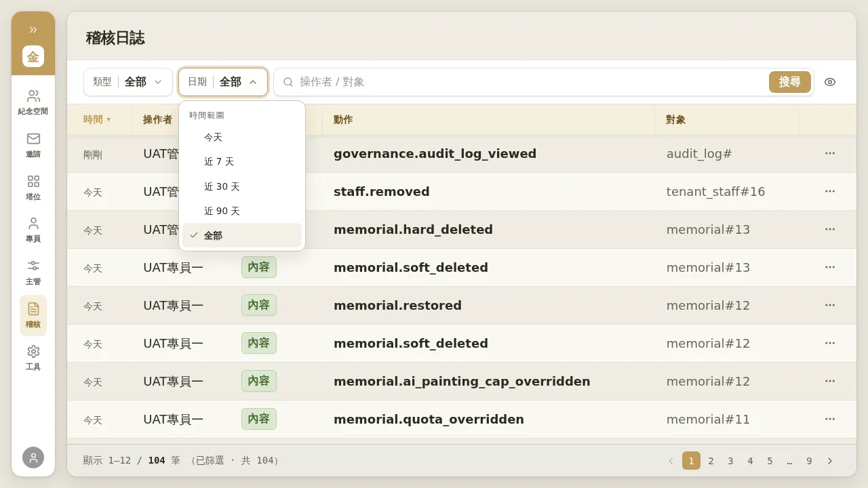Click 操作者 column header

[x=157, y=119]
